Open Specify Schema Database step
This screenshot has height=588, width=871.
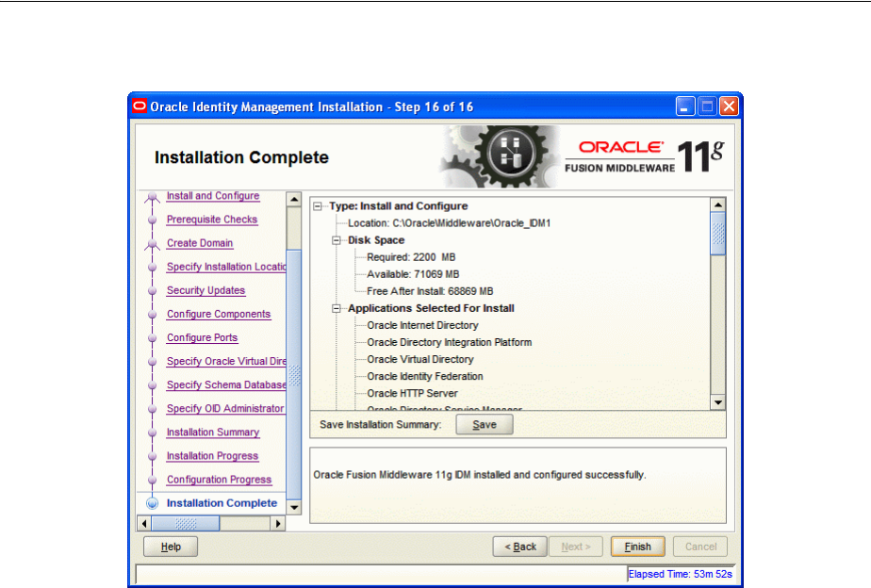[x=226, y=384]
